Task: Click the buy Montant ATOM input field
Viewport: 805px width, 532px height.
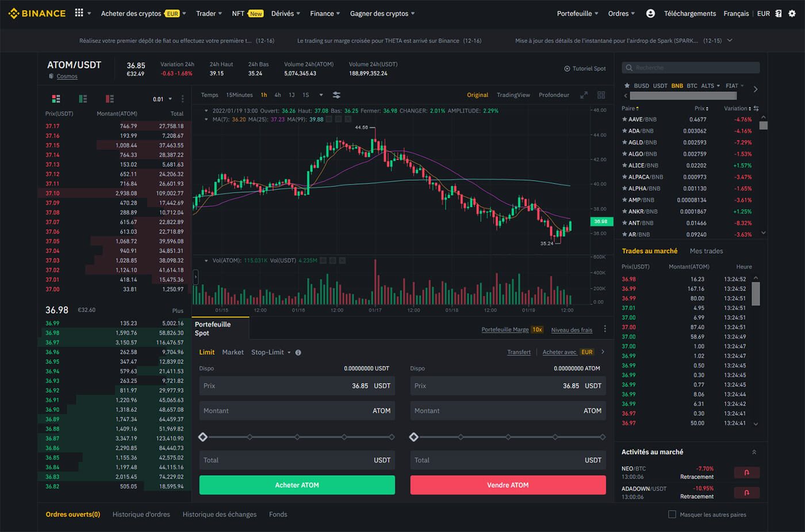Action: coord(297,411)
